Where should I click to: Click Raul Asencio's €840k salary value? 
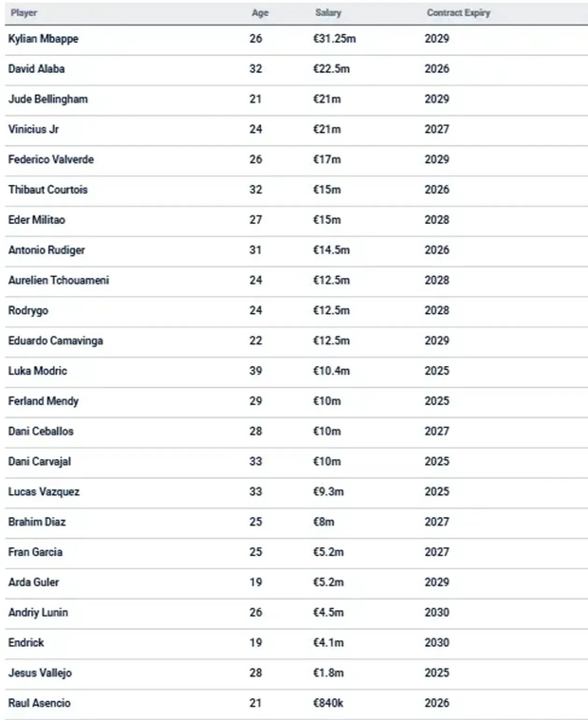coord(331,703)
